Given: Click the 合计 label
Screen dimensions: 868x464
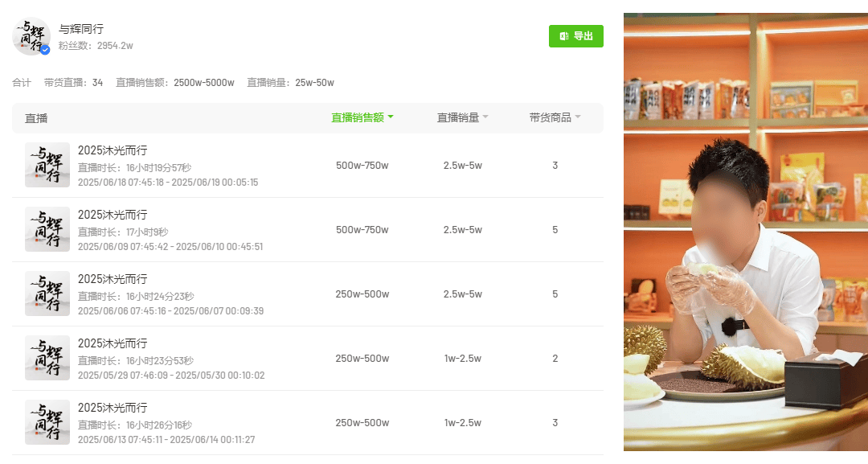Looking at the screenshot, I should pyautogui.click(x=22, y=83).
